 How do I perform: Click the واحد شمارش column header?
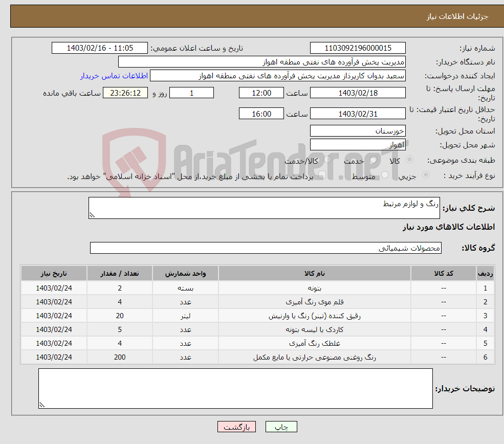pyautogui.click(x=185, y=273)
